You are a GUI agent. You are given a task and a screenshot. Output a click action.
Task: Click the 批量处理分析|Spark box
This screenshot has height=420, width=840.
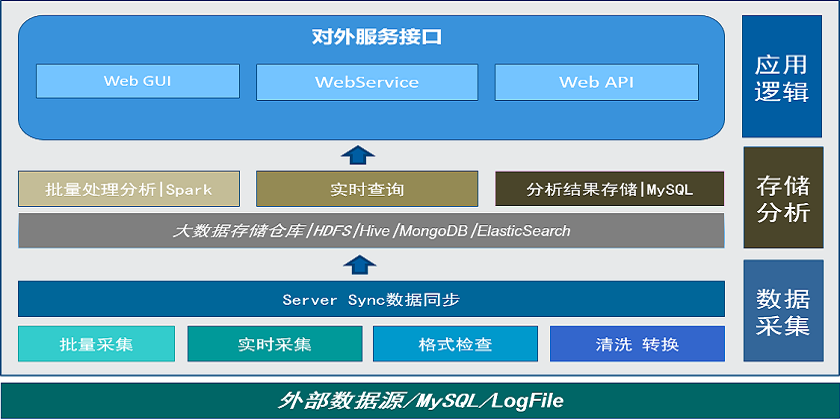click(x=129, y=189)
